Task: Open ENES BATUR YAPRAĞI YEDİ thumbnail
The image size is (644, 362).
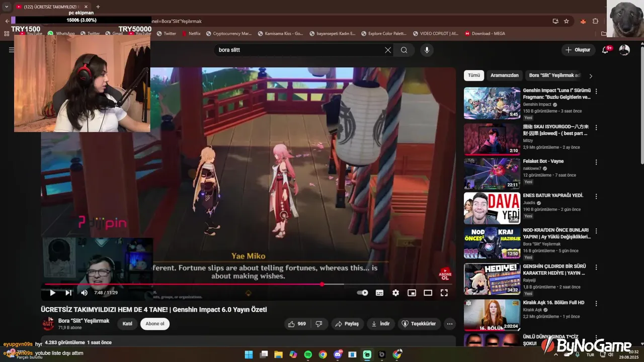Action: (492, 208)
